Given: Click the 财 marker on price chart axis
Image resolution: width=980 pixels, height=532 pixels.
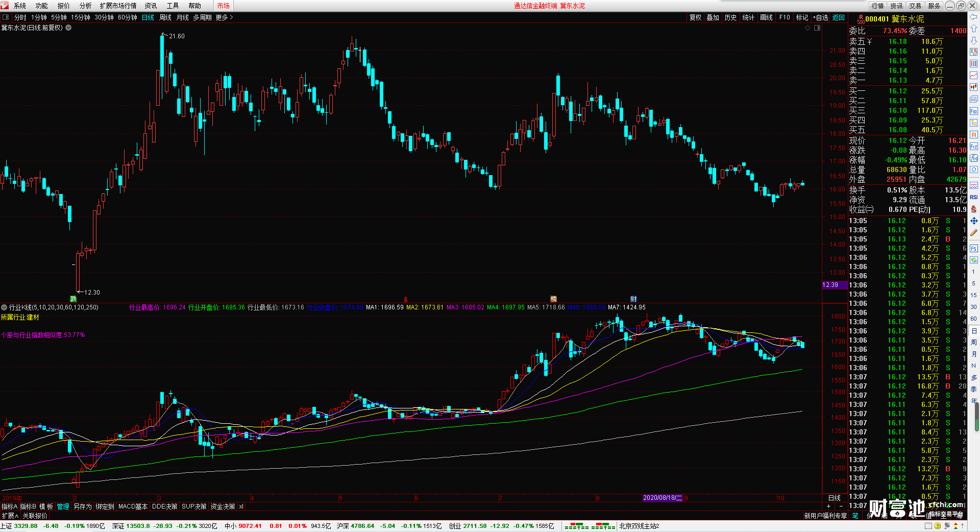Looking at the screenshot, I should coord(633,299).
